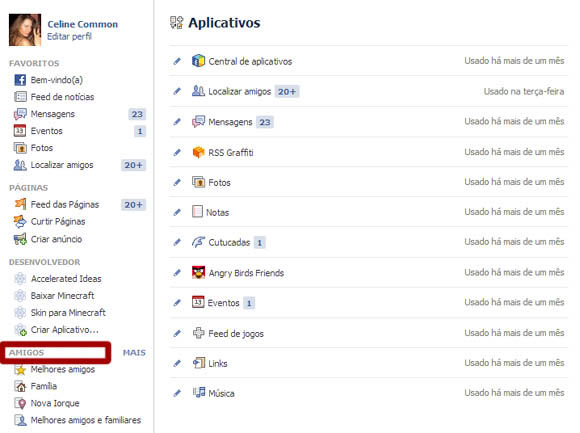
Task: Click the Feed de notícias icon
Action: pyautogui.click(x=20, y=97)
